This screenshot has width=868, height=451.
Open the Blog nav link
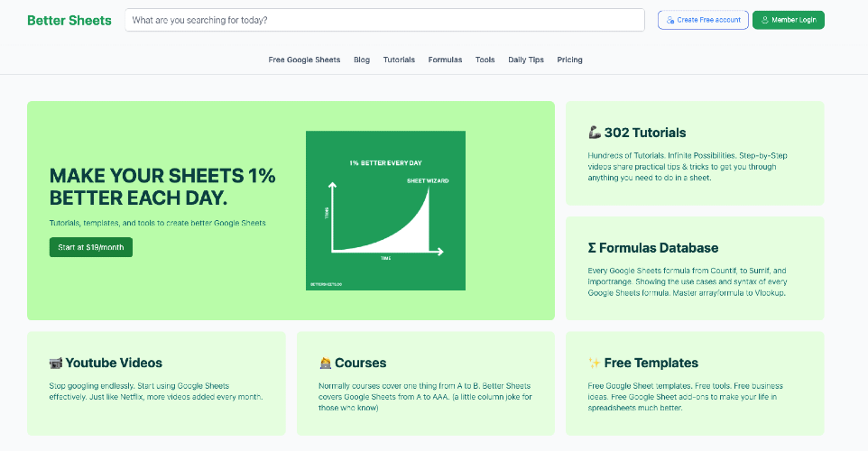click(x=362, y=60)
